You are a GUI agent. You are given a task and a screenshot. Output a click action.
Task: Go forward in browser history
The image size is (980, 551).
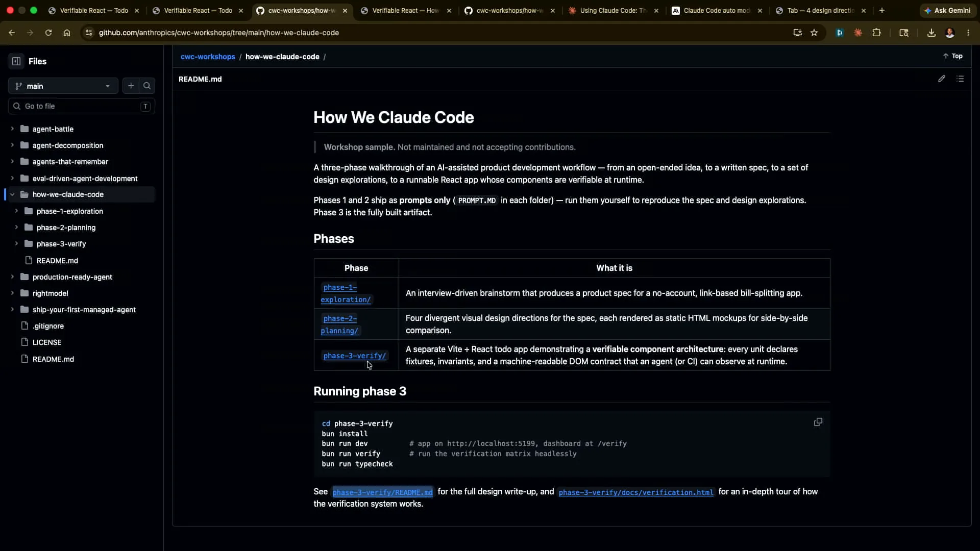30,33
